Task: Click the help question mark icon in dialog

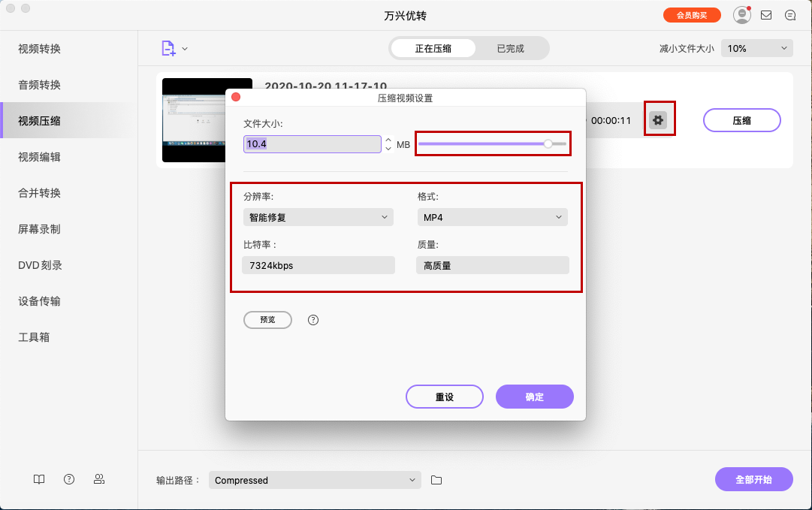Action: point(312,319)
